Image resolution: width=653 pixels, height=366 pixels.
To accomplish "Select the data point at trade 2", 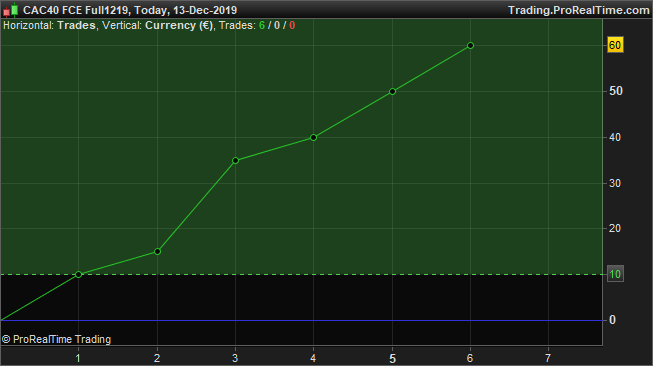I will click(x=157, y=251).
